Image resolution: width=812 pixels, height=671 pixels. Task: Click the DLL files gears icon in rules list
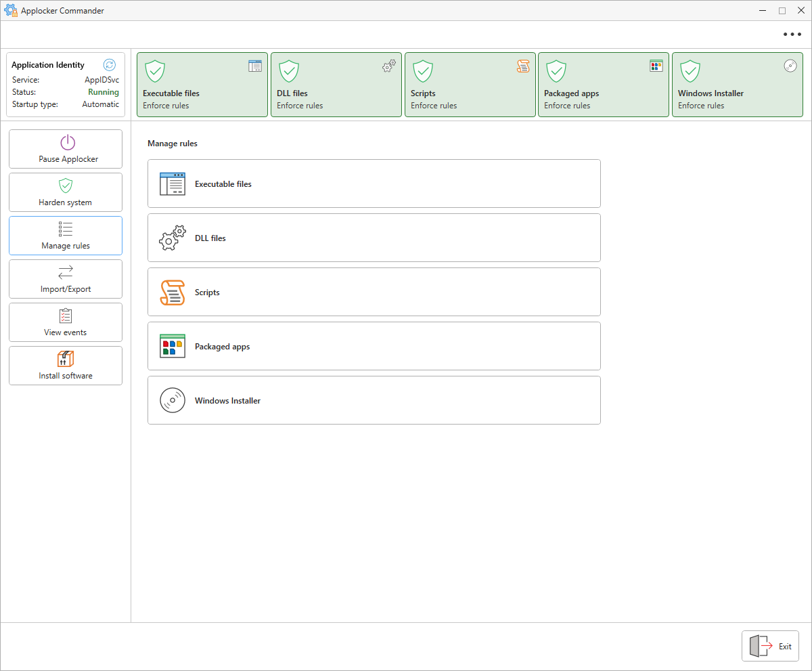point(173,238)
